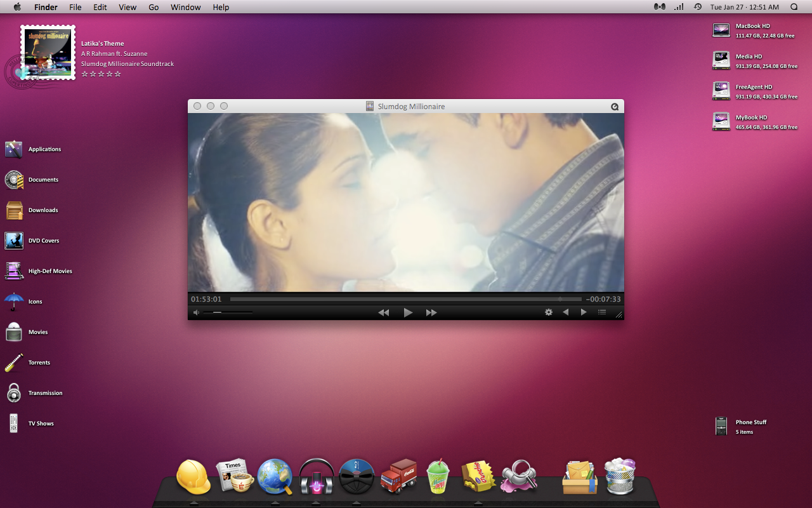The height and width of the screenshot is (508, 812).
Task: Open the Times newspaper dock icon
Action: tap(235, 476)
